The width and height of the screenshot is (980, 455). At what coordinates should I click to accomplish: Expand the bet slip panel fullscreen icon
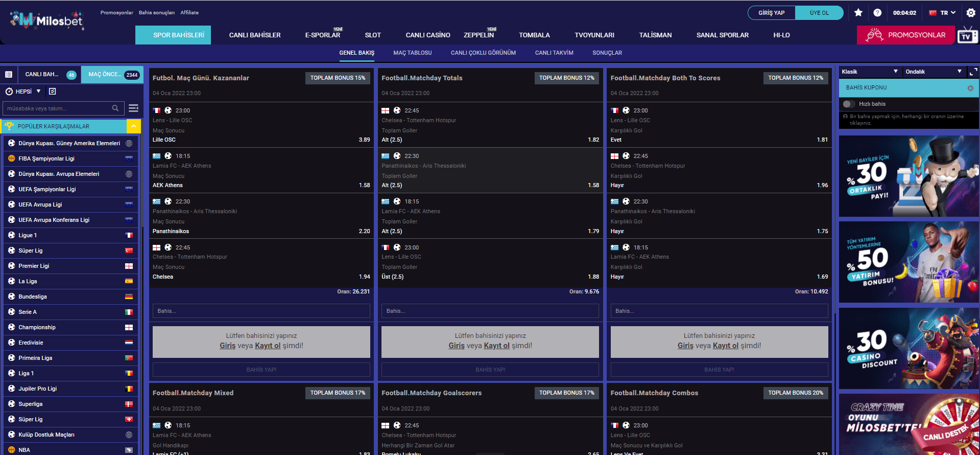click(973, 72)
